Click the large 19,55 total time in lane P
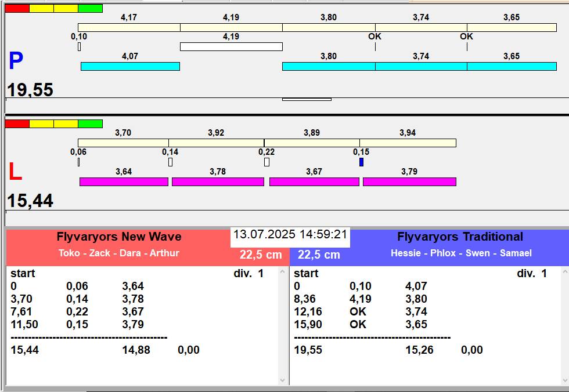 coord(30,89)
